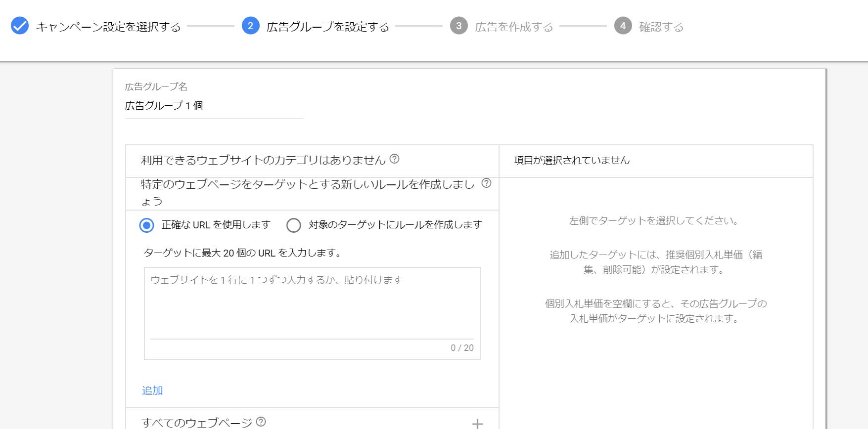
Task: Click the 項目が選択されていません header text
Action: [572, 160]
